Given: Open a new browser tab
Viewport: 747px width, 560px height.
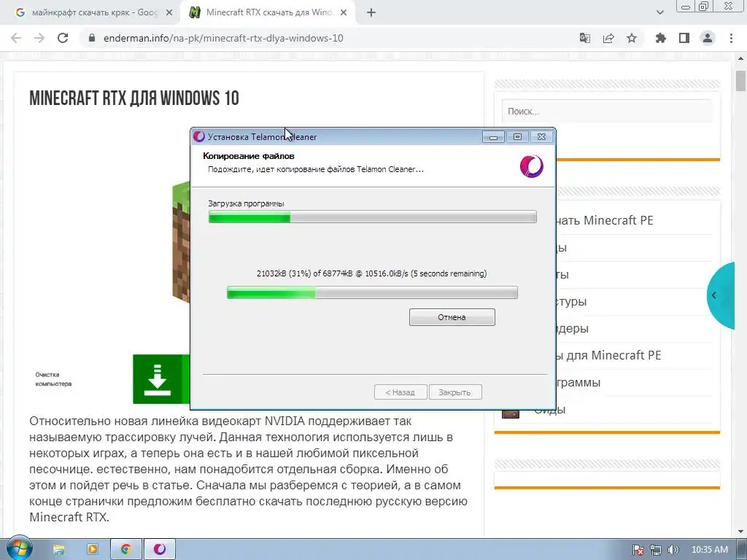Looking at the screenshot, I should [371, 13].
